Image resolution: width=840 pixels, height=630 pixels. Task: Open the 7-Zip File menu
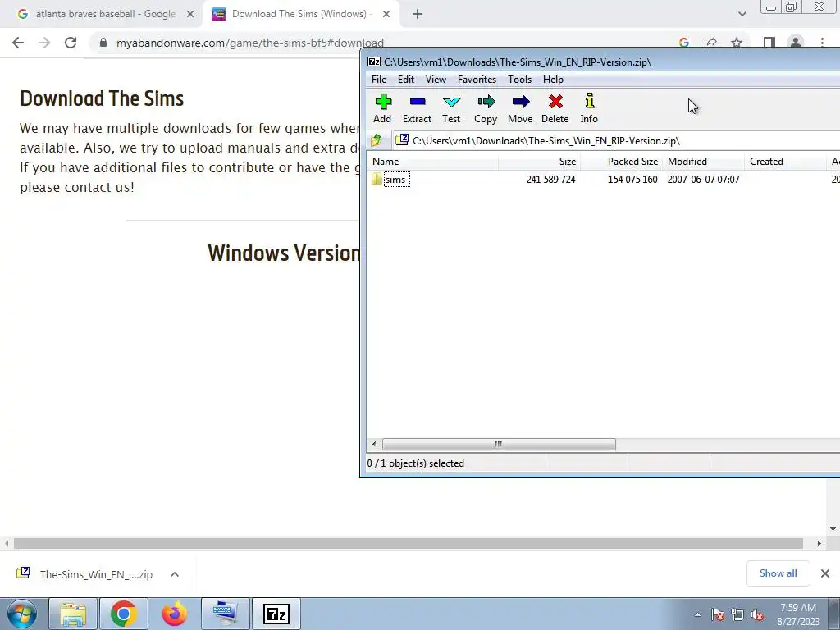[379, 80]
